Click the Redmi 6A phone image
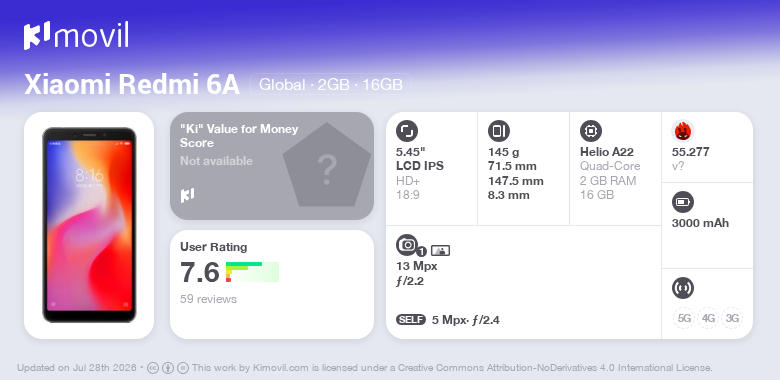This screenshot has height=380, width=780. pyautogui.click(x=89, y=225)
